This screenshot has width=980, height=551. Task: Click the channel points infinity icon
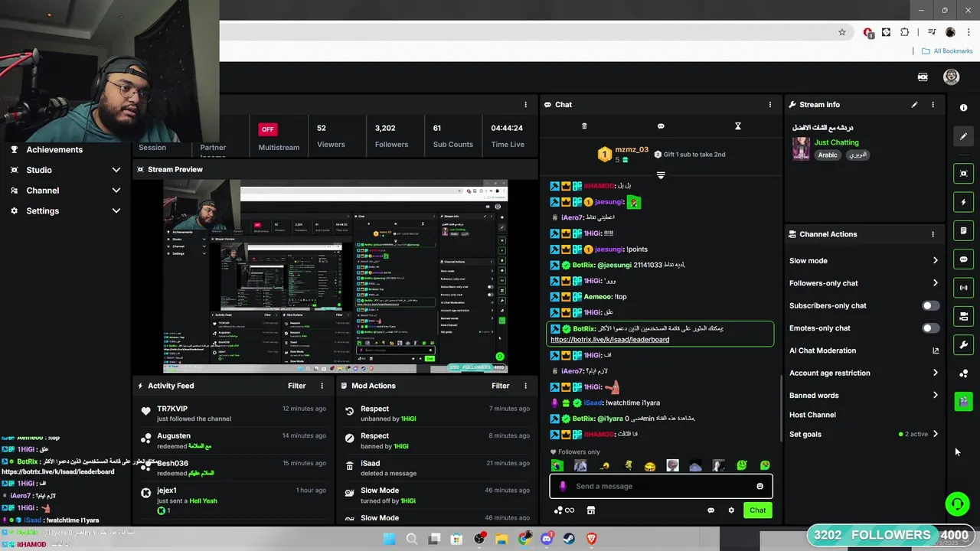564,510
